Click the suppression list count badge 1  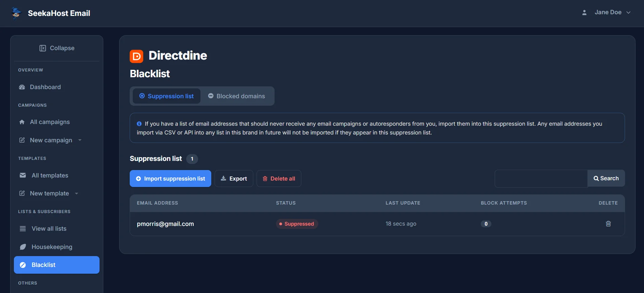192,159
